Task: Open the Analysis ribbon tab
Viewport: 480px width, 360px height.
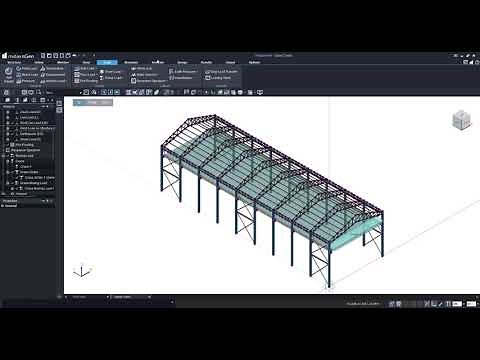Action: (x=158, y=62)
